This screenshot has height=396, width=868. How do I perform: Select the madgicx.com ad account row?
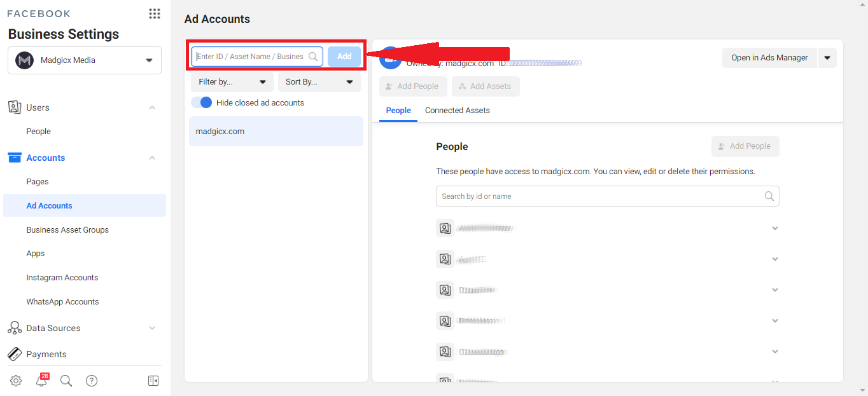pos(276,132)
